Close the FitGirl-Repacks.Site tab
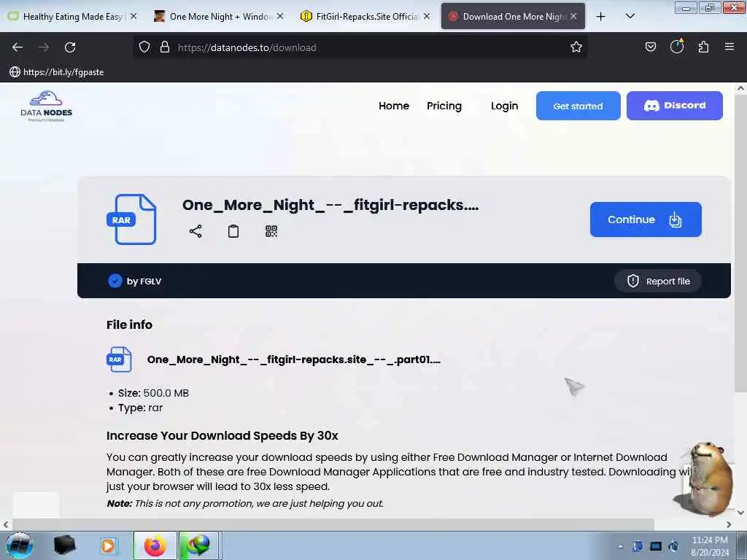Image resolution: width=747 pixels, height=560 pixels. click(x=427, y=16)
